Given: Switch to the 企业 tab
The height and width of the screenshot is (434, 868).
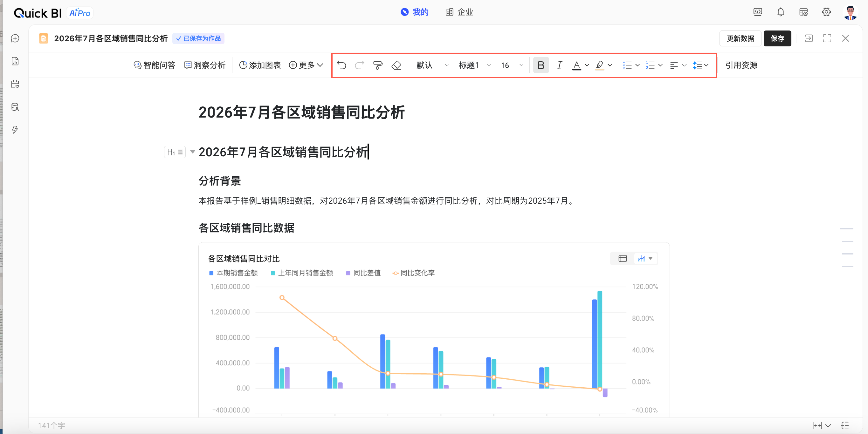Looking at the screenshot, I should click(459, 12).
